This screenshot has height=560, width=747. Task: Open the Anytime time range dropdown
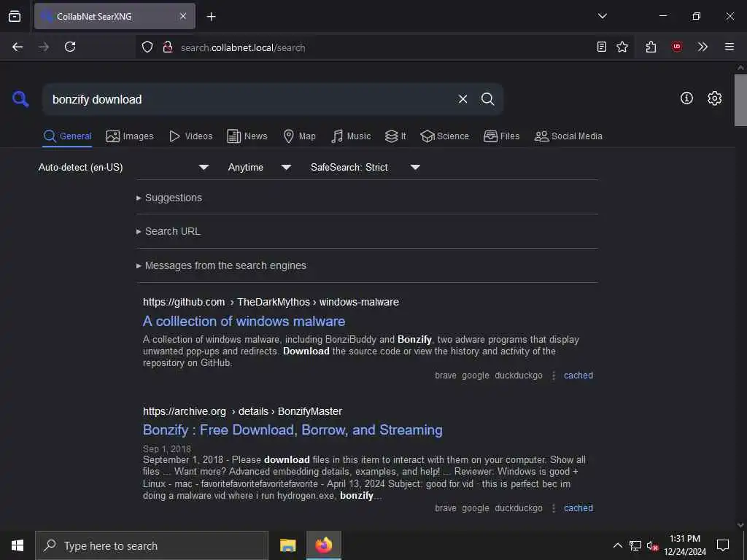260,167
